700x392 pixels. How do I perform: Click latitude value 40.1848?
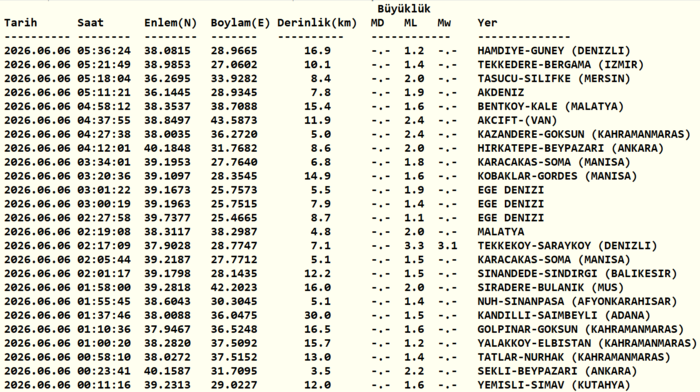coord(167,148)
